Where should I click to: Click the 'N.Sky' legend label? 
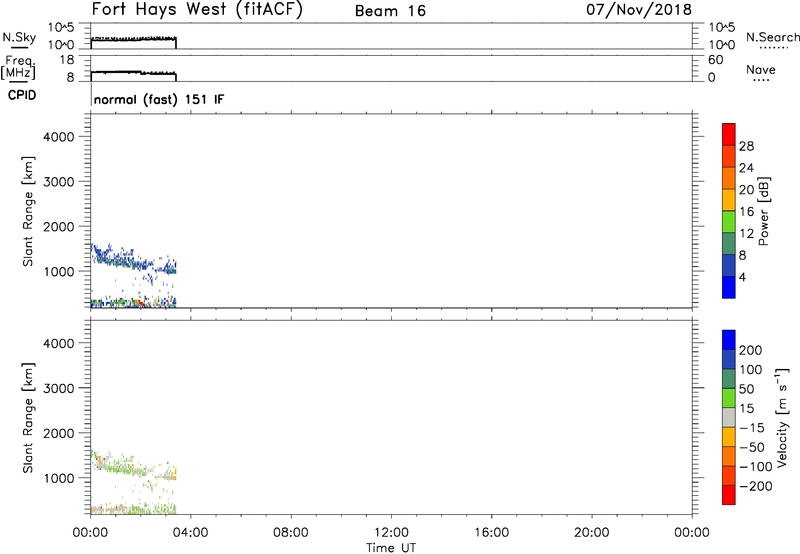click(x=19, y=37)
